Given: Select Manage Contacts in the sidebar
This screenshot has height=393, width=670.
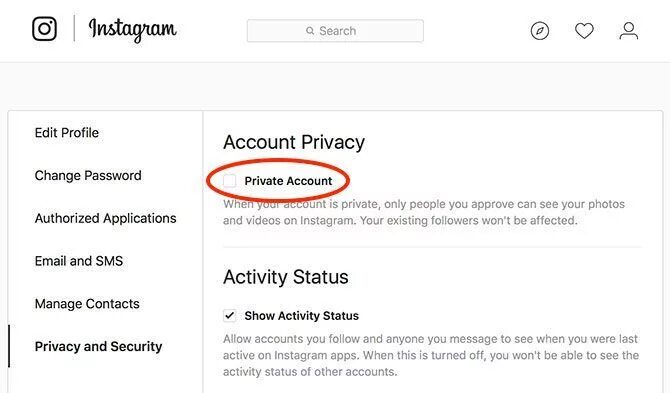Looking at the screenshot, I should [87, 304].
